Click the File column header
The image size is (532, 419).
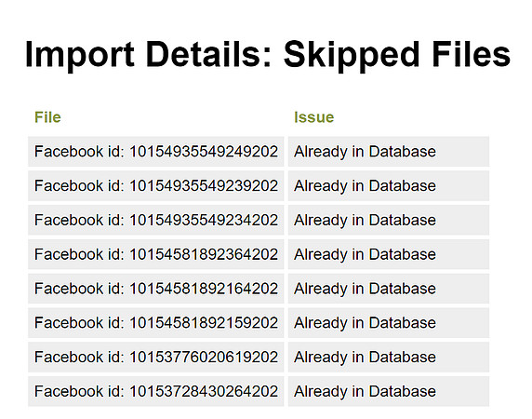[47, 117]
